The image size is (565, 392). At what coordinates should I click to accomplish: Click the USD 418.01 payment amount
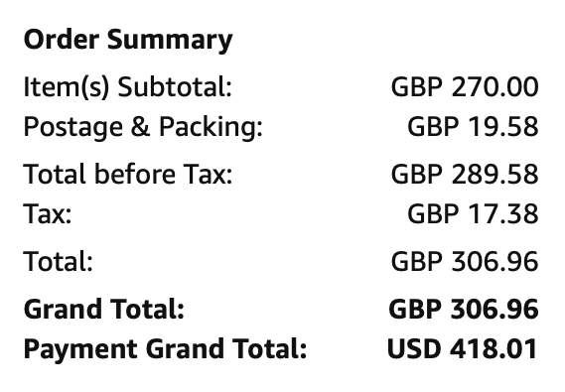point(463,348)
